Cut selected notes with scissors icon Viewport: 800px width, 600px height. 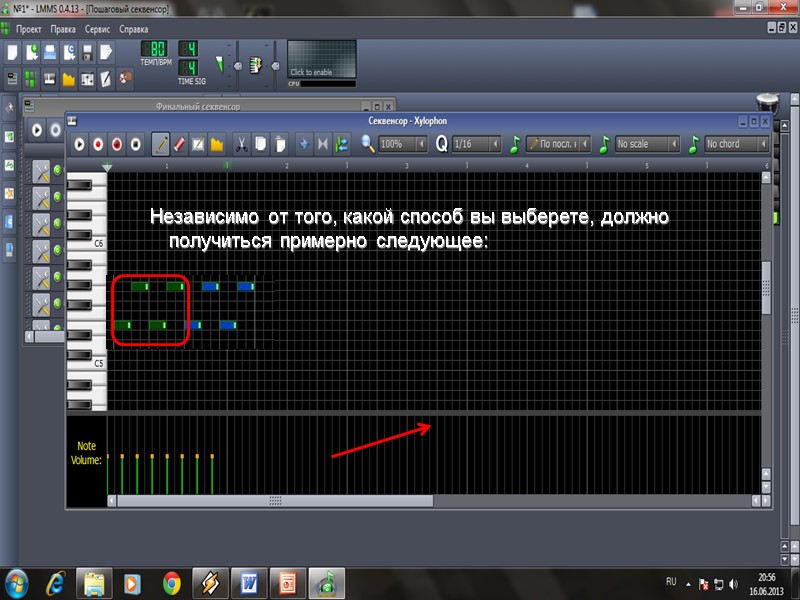241,144
